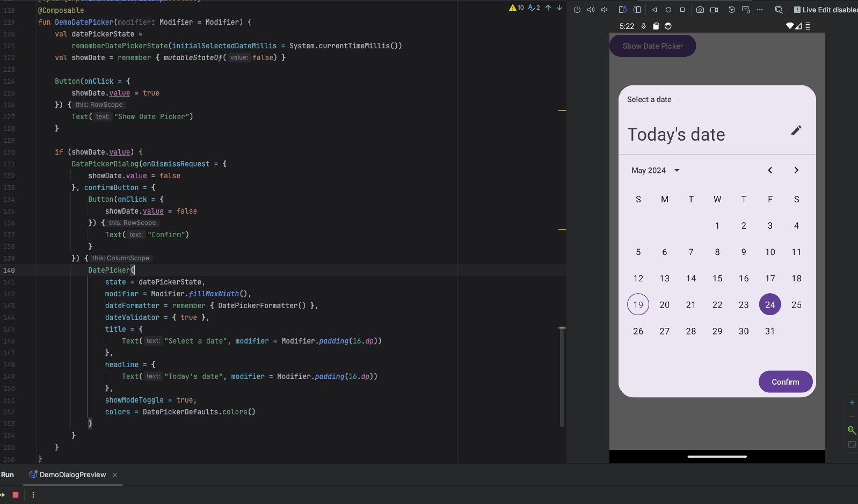Screen dimensions: 858x504
Task: Switch to the DemoDialogPreview run tab
Action: point(72,475)
